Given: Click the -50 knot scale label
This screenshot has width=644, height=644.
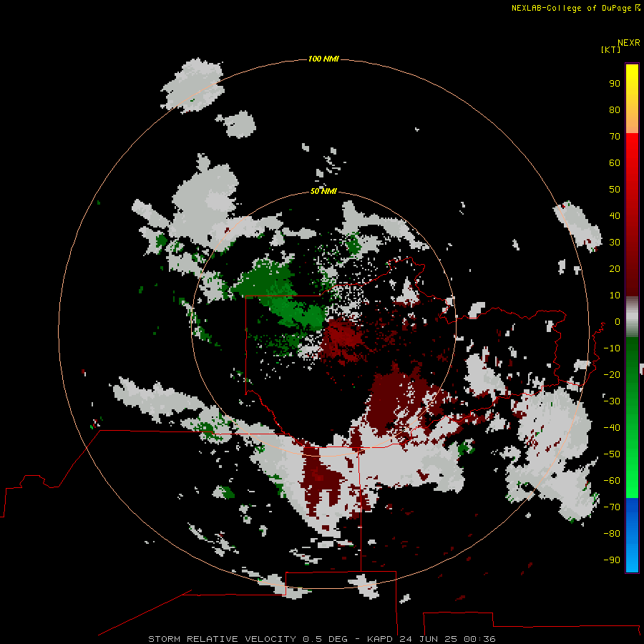Looking at the screenshot, I should [x=612, y=454].
